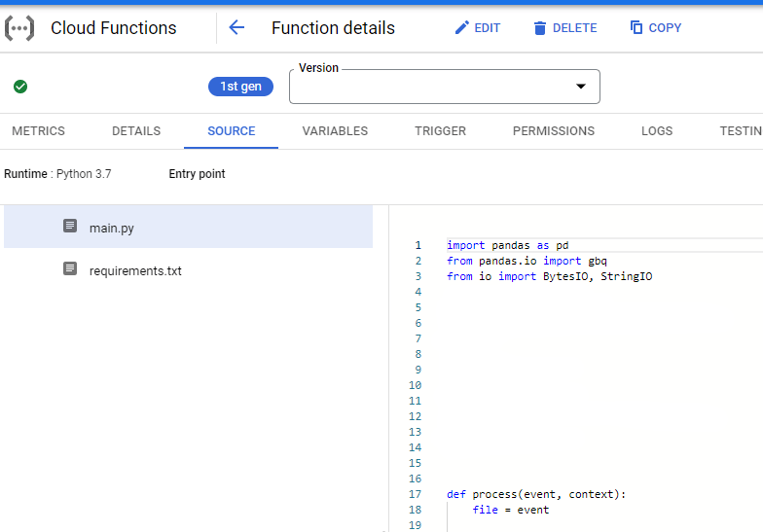Viewport: 763px width, 532px height.
Task: Click the green deployment status checkmark
Action: point(20,87)
